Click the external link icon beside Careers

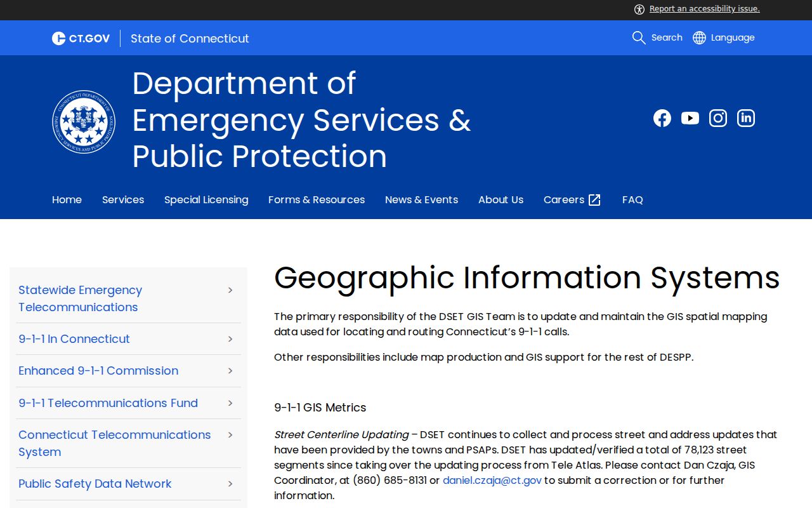click(594, 200)
